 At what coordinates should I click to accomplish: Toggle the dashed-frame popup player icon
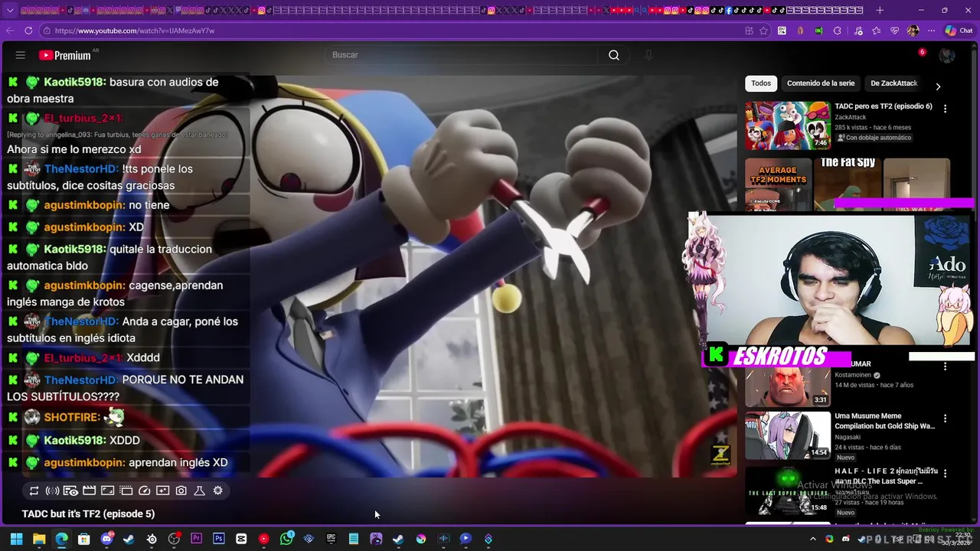[x=126, y=491]
